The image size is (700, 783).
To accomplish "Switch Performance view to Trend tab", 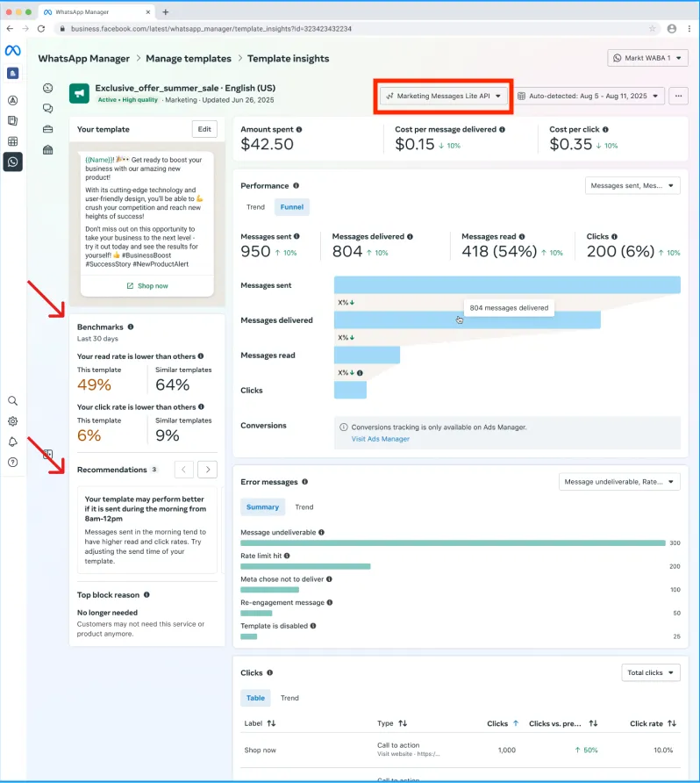I will [255, 207].
